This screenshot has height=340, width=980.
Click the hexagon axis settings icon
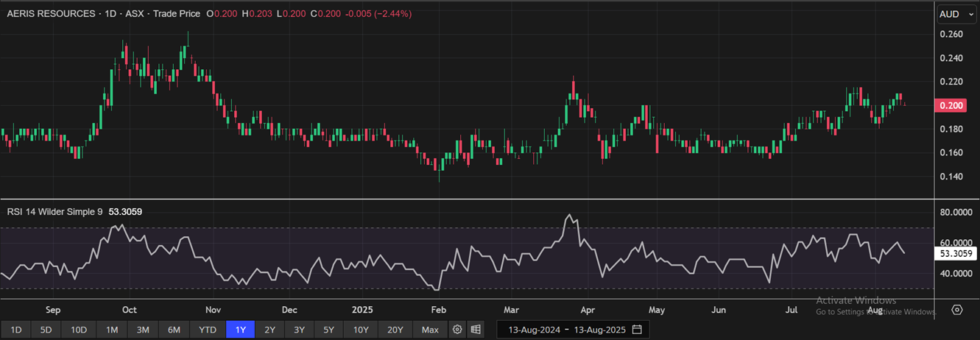957,310
